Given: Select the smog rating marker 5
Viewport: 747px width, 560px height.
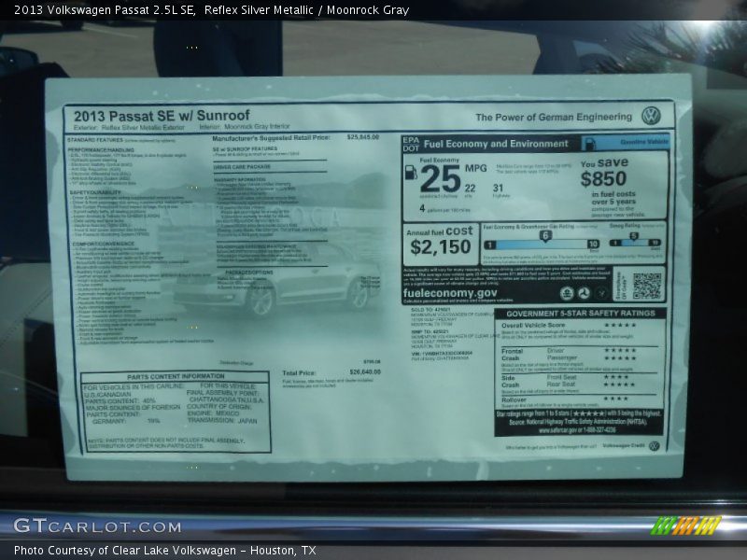Looking at the screenshot, I should pyautogui.click(x=634, y=236).
